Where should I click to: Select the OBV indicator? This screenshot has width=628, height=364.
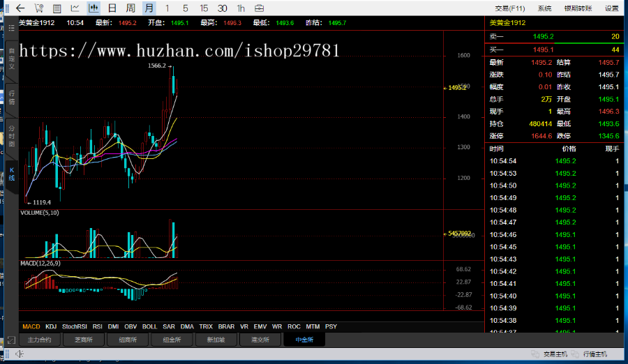tap(130, 327)
